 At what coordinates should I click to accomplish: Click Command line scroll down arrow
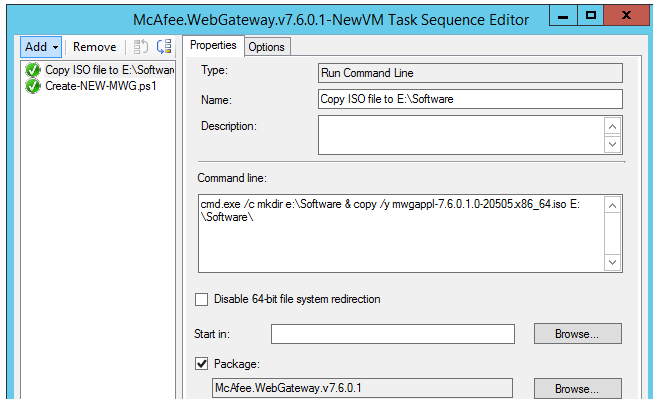[x=612, y=262]
